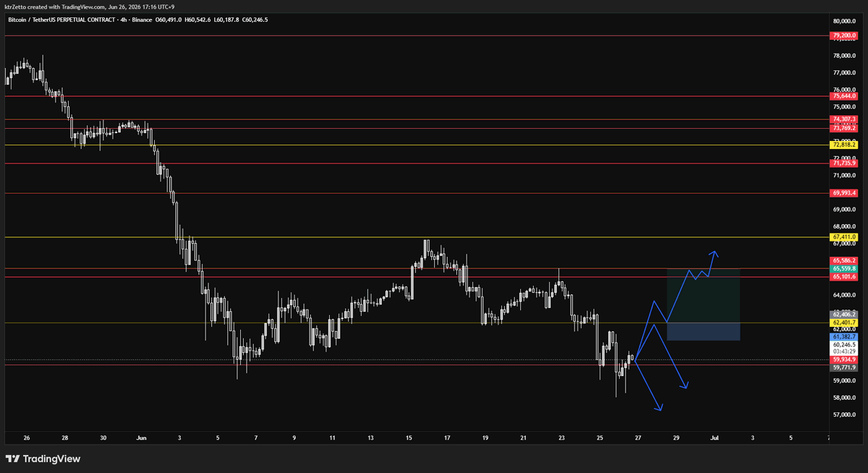Select the long position's green profit zone
868x473 pixels.
(703, 296)
